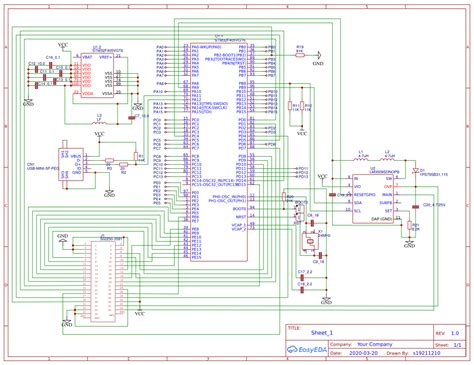474x365 pixels.
Task: Select inductor L2 above U2
Action: point(387,159)
